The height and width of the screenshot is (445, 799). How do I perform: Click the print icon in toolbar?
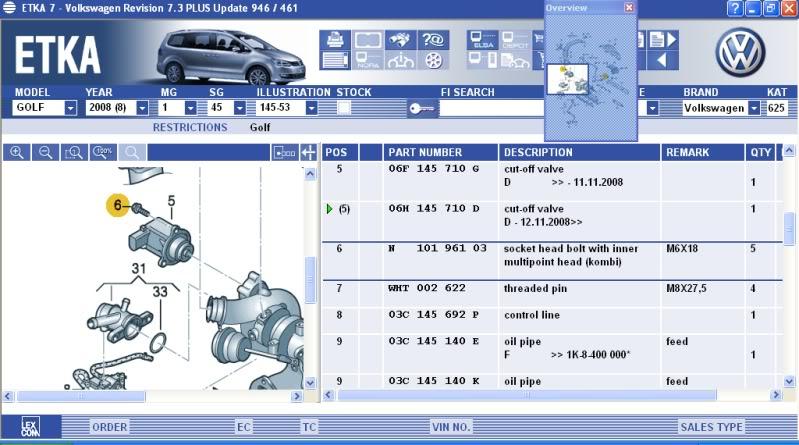pyautogui.click(x=335, y=40)
